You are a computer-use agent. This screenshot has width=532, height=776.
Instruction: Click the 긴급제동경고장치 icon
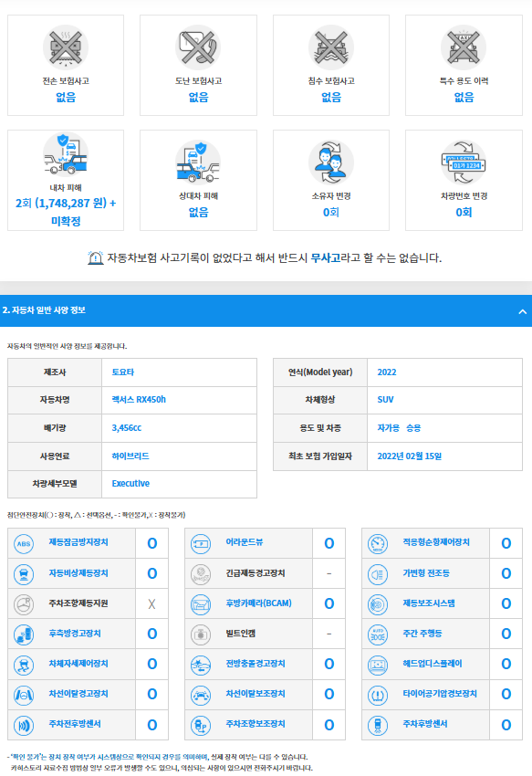pos(201,574)
